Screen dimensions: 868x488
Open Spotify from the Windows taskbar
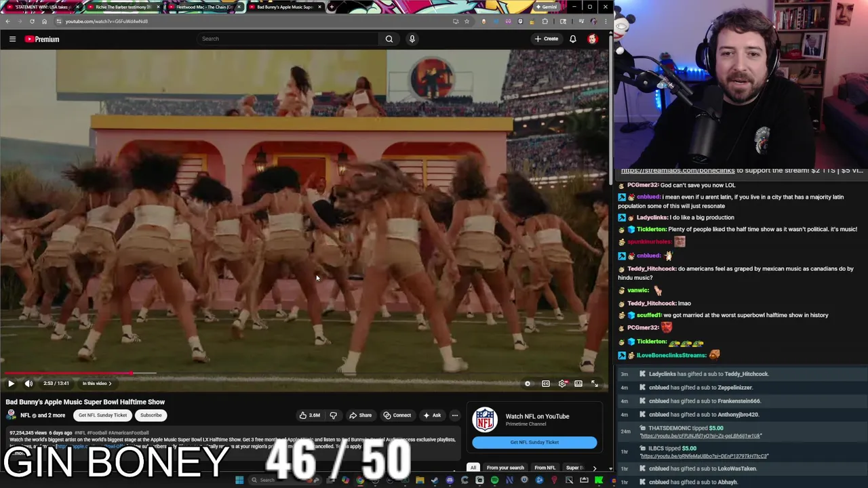[494, 481]
